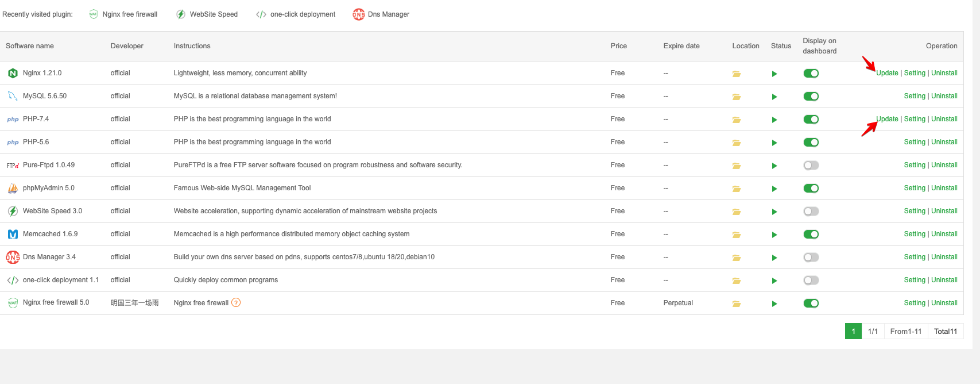Click the help icon beside Nginx free firewall
Screen dimensions: 980x384
(x=236, y=303)
